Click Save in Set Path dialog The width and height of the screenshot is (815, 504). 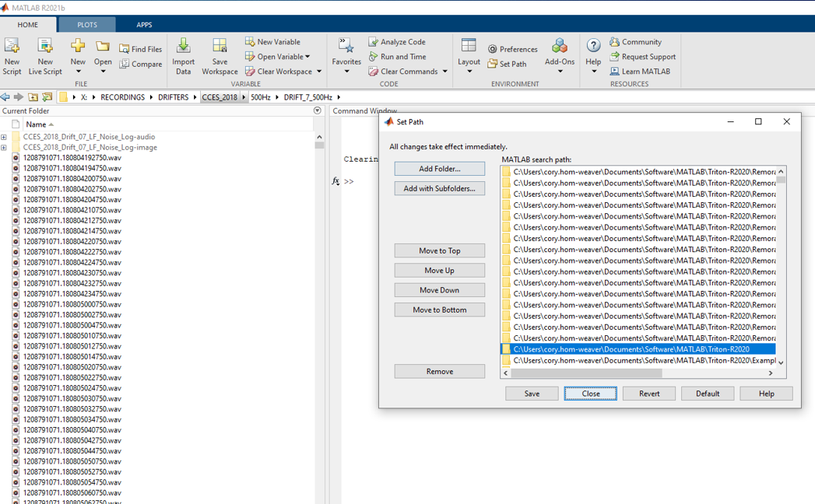point(532,394)
